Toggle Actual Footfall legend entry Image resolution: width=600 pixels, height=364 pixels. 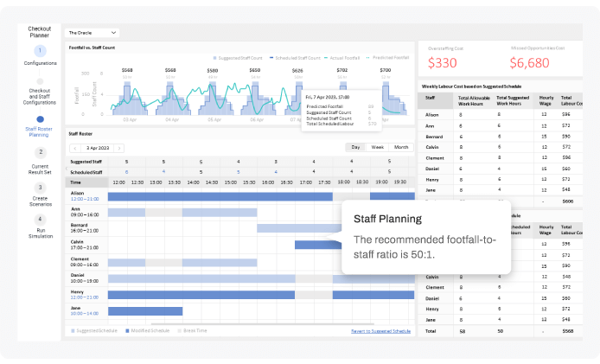click(342, 58)
